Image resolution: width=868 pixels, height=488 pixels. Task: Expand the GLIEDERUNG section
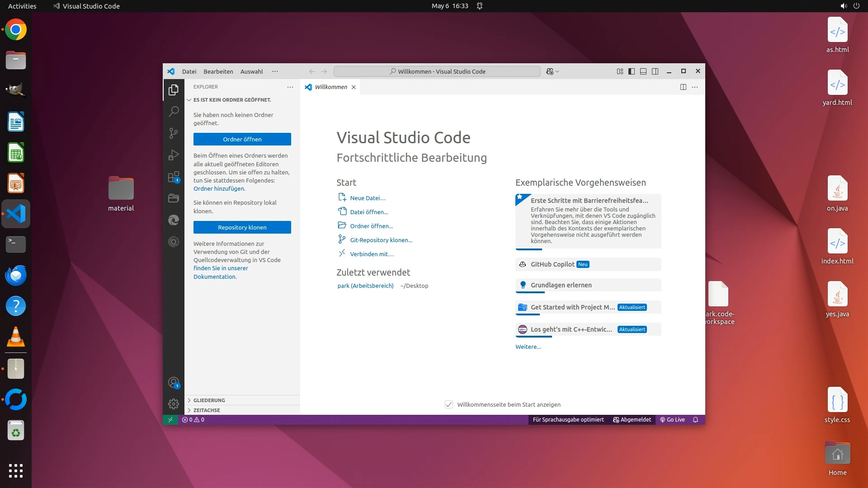(x=209, y=400)
